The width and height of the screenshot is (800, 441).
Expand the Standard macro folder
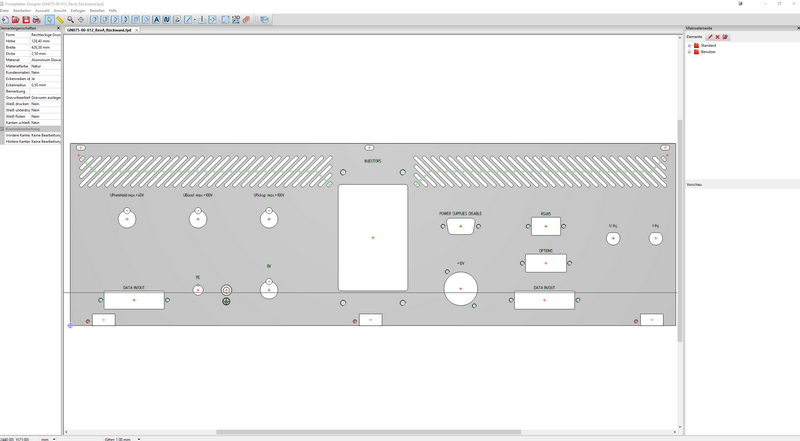[x=689, y=45]
